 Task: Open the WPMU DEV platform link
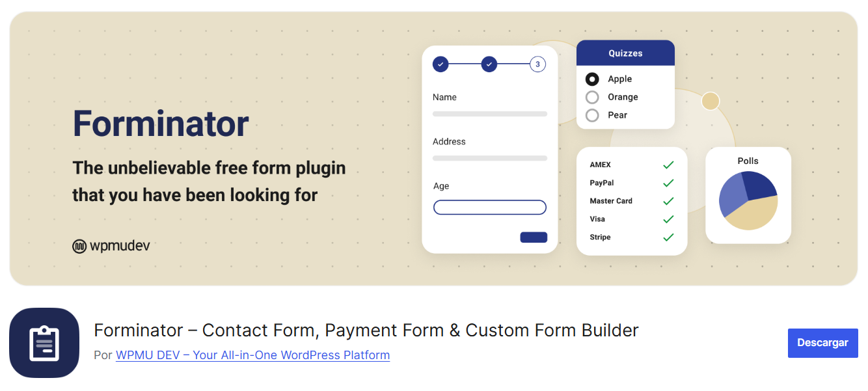(252, 355)
